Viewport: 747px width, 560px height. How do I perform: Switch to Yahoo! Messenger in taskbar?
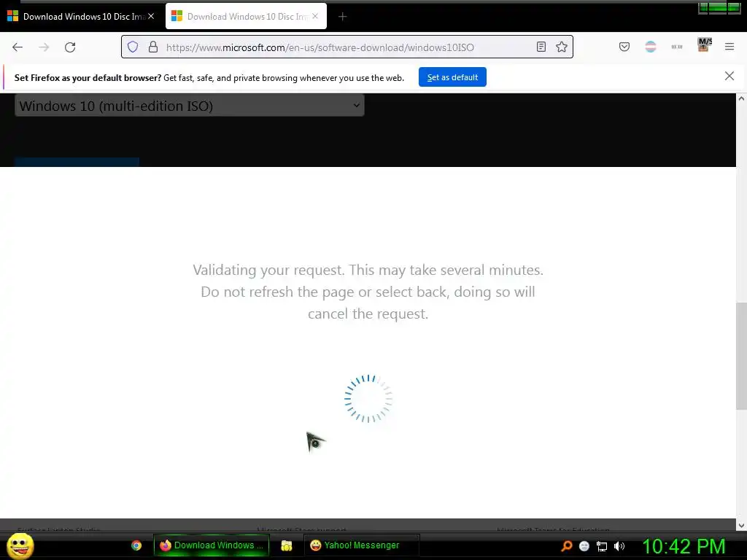(x=362, y=545)
